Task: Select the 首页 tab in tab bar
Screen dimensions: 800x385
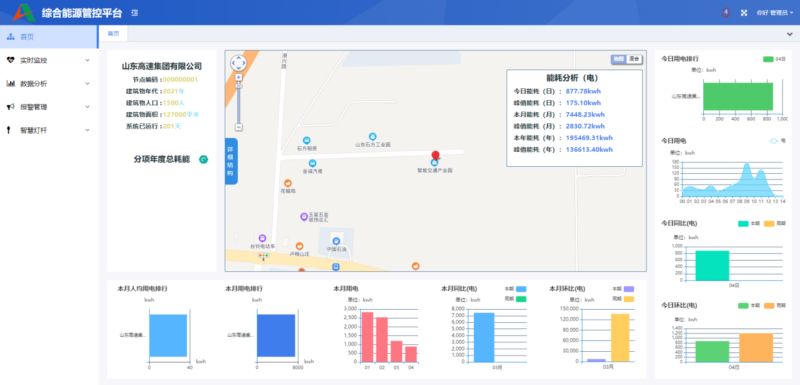Action: click(x=113, y=34)
